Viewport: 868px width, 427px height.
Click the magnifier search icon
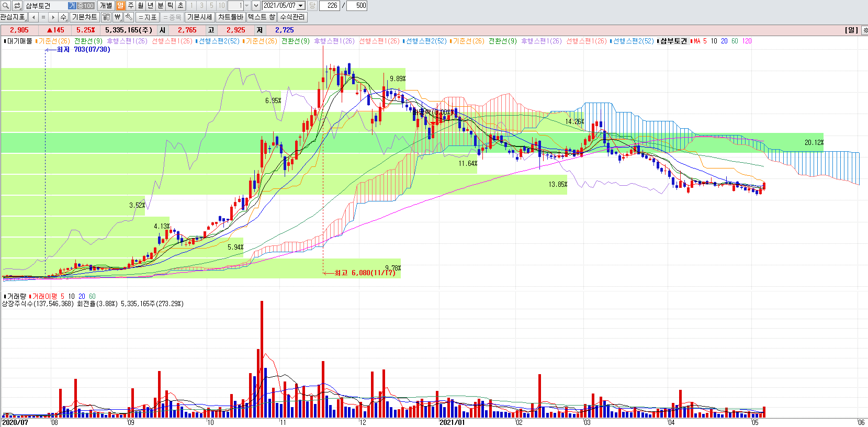[x=6, y=6]
